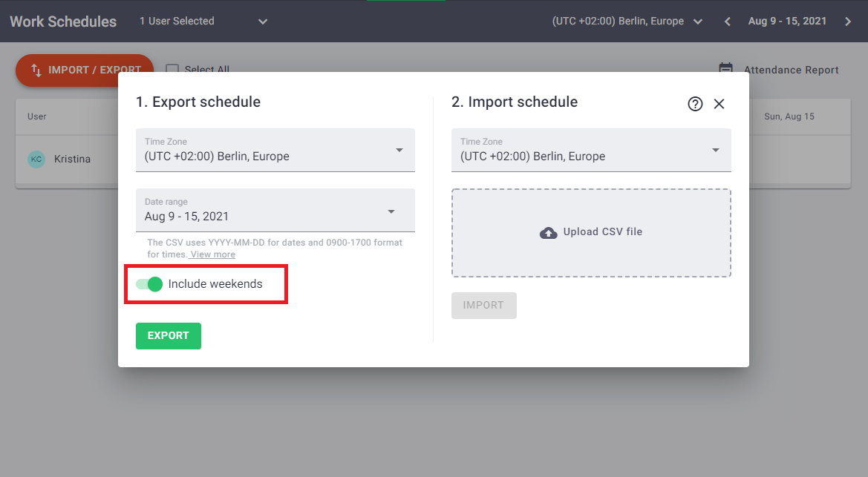Select Kristina's KC avatar
868x477 pixels.
pos(36,159)
